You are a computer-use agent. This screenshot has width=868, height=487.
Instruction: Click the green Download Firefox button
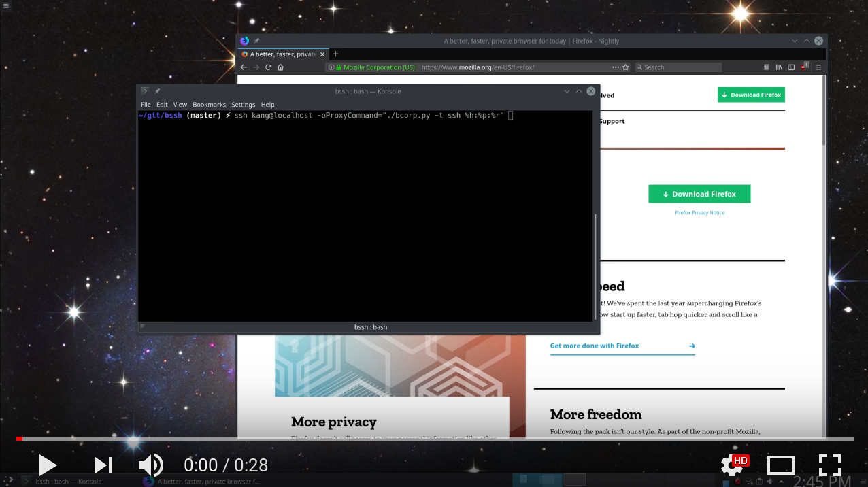point(699,194)
